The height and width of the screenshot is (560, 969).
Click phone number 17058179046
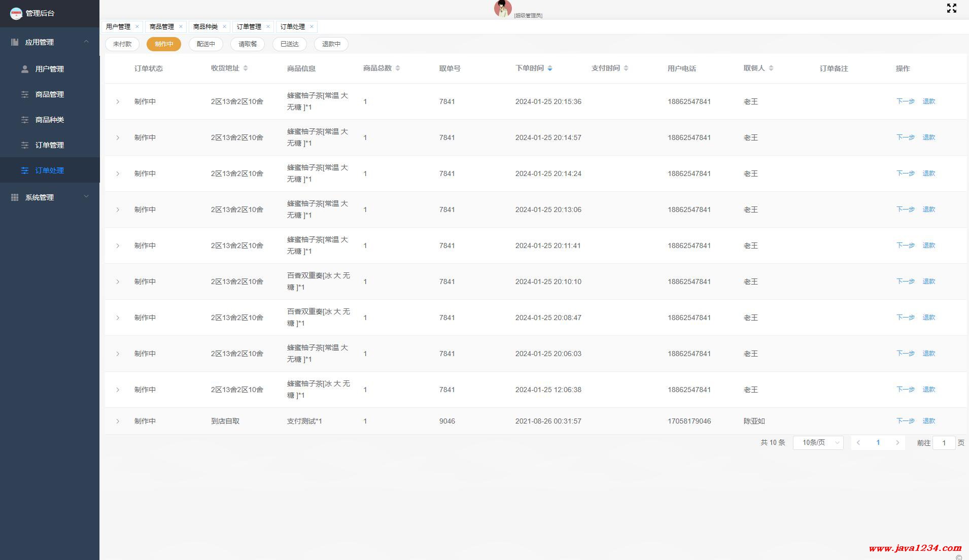(689, 422)
